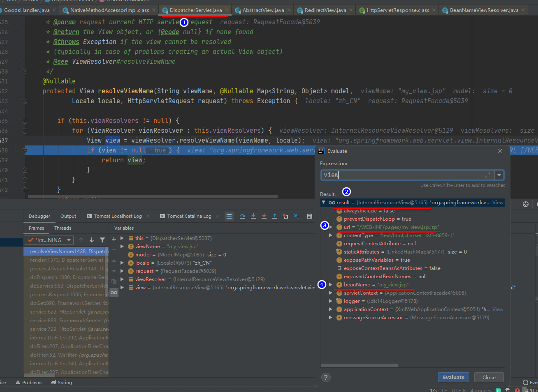Close the Evaluate dialog with X
Viewport: 538px width, 392px height.
point(500,151)
